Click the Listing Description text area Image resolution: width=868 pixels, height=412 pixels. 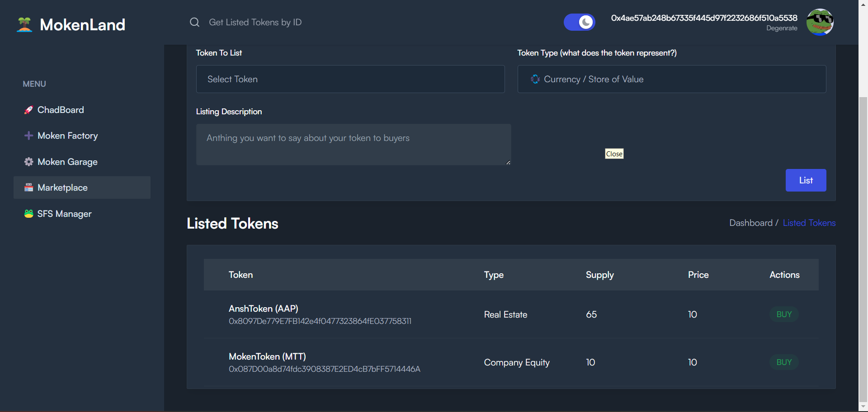353,145
